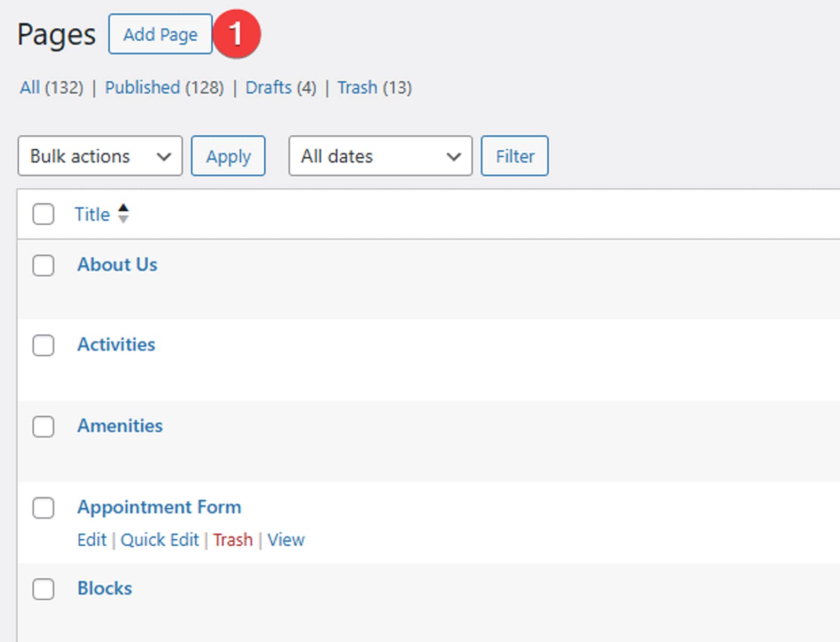Screen dimensions: 840x642
Task: View the Drafts (4) list
Action: click(x=281, y=88)
